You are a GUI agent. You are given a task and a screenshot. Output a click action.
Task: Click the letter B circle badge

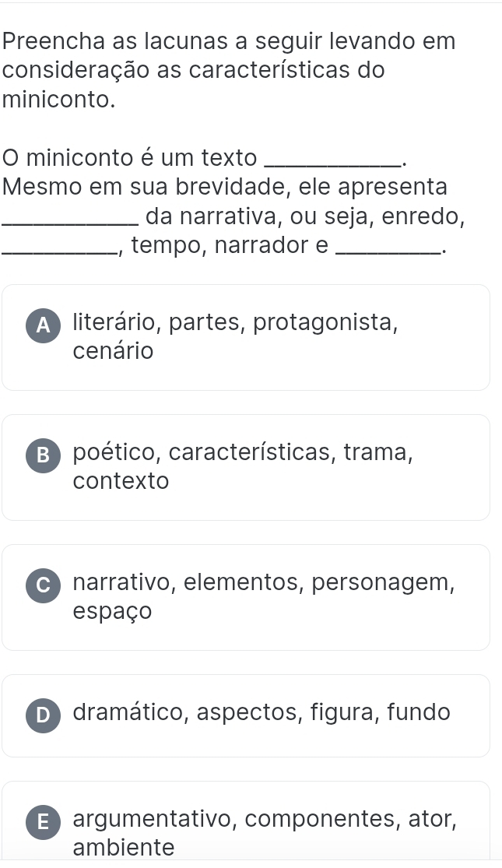tap(39, 453)
